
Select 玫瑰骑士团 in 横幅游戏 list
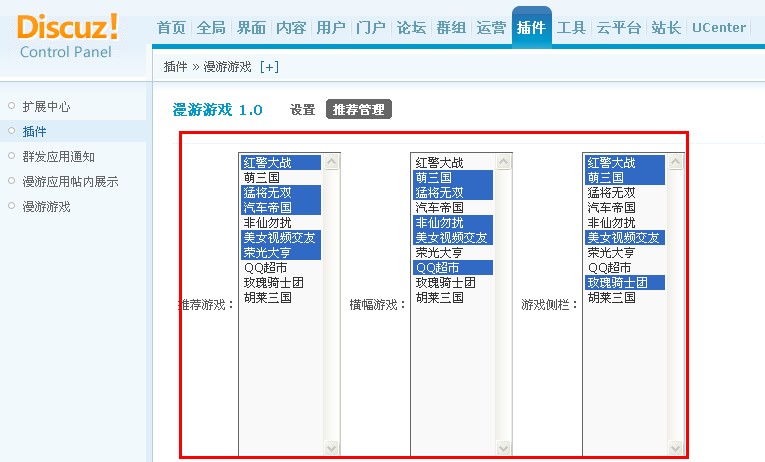tap(453, 282)
